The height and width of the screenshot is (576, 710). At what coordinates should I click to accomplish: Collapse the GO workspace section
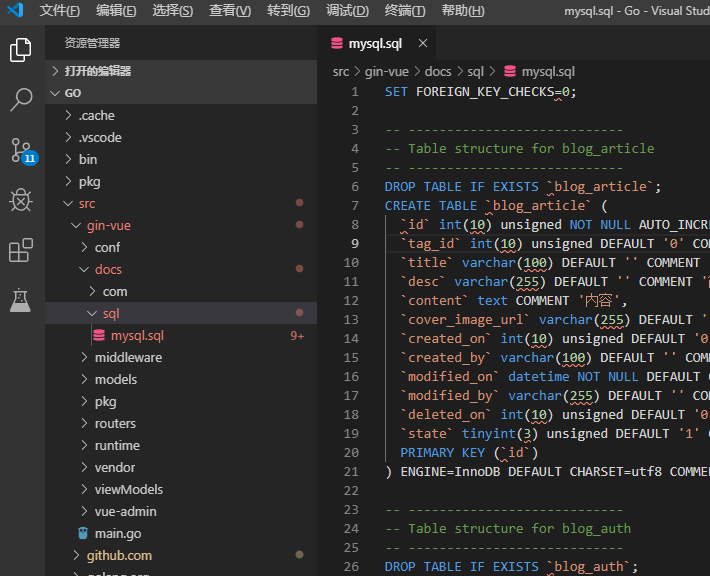pos(72,93)
